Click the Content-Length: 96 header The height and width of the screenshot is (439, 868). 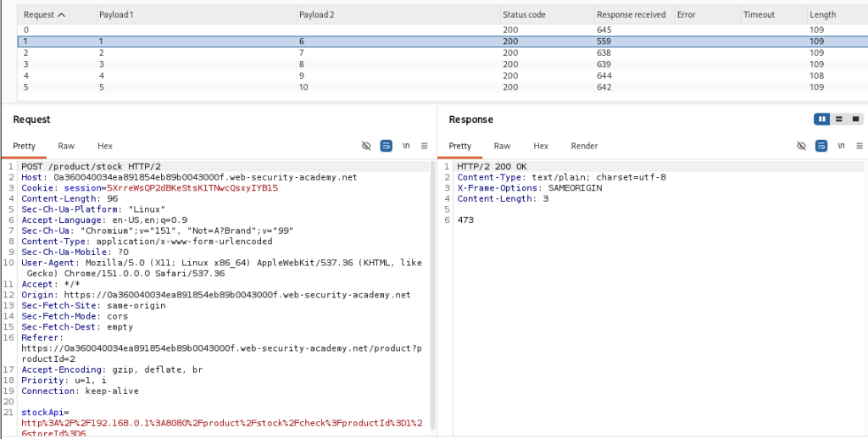tap(70, 198)
